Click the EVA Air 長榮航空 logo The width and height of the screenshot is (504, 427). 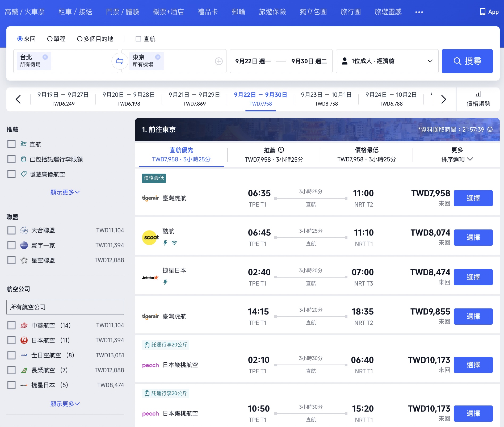24,370
